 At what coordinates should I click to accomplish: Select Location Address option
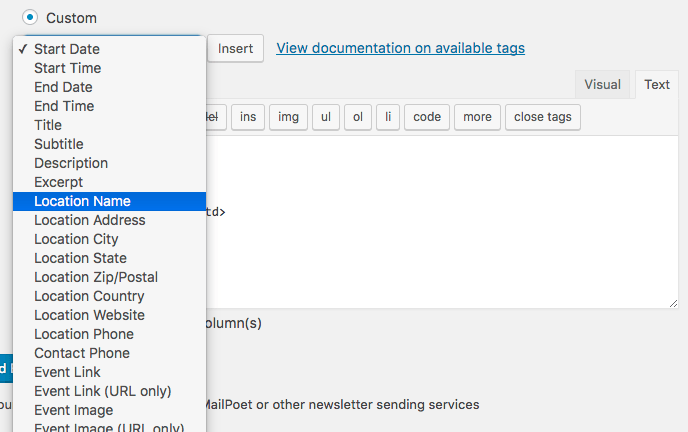pos(109,220)
